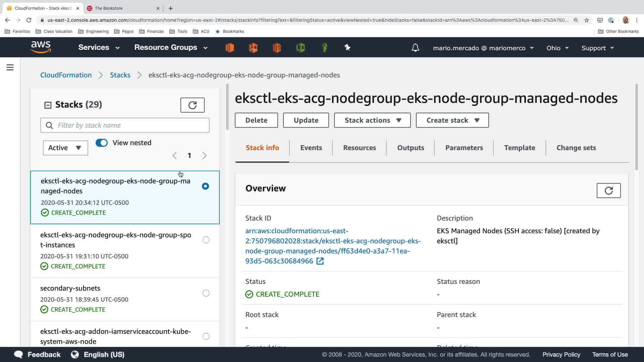Viewport: 644px width, 362px height.
Task: Refresh the Overview panel
Action: click(608, 191)
